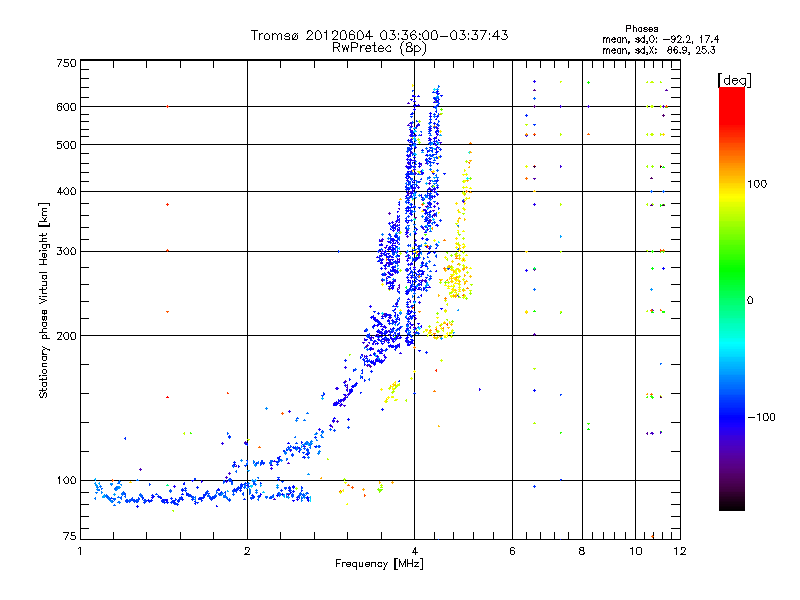This screenshot has width=800, height=600.
Task: Click the y-axis tick label '200'
Action: coord(66,336)
